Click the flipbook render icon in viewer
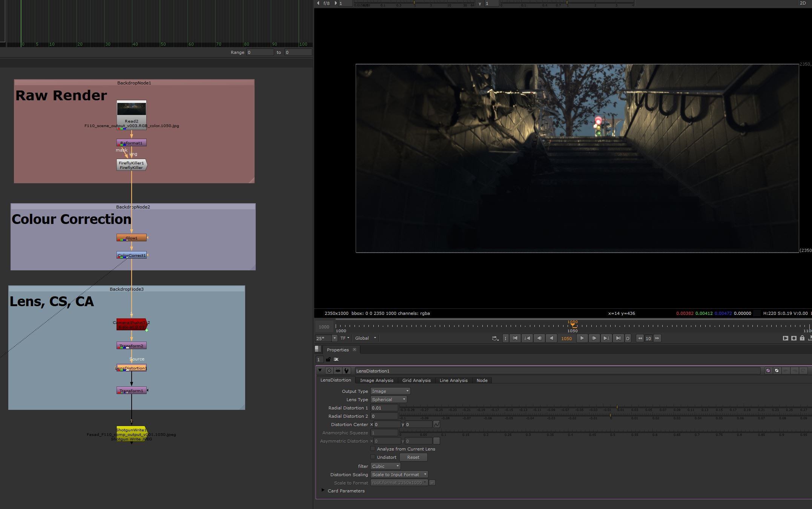The image size is (812, 509). (786, 338)
